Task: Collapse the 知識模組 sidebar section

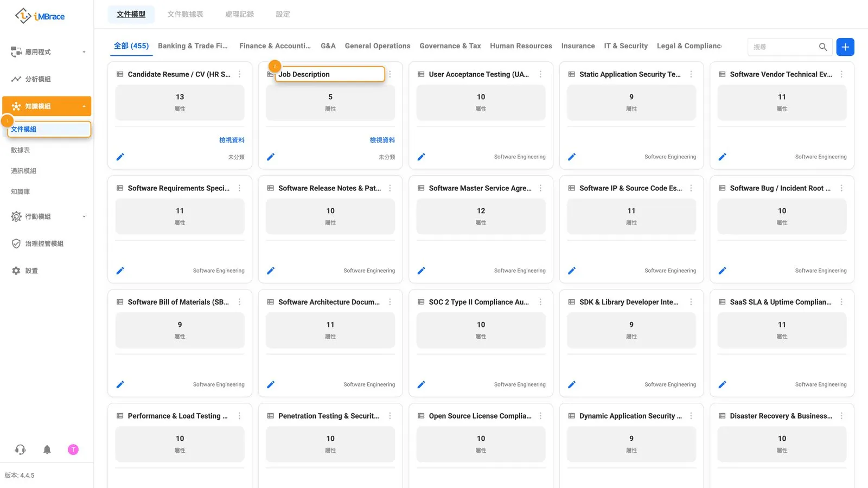Action: point(47,106)
